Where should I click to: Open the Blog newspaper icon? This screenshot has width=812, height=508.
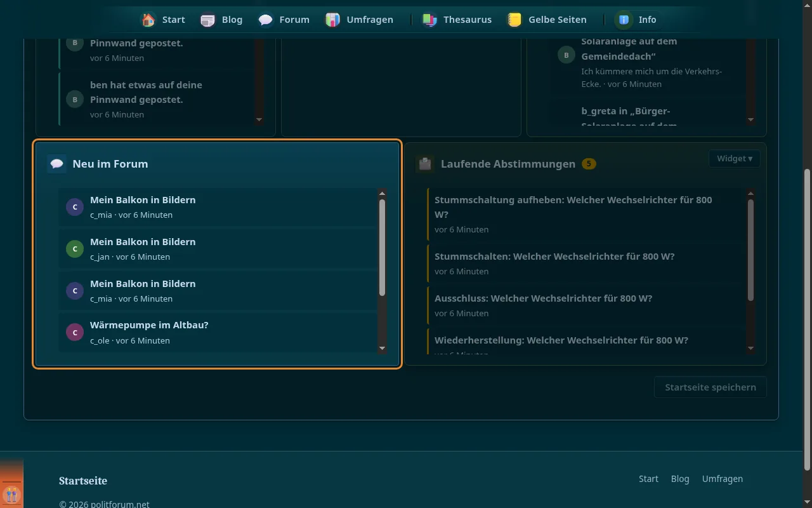pyautogui.click(x=207, y=20)
